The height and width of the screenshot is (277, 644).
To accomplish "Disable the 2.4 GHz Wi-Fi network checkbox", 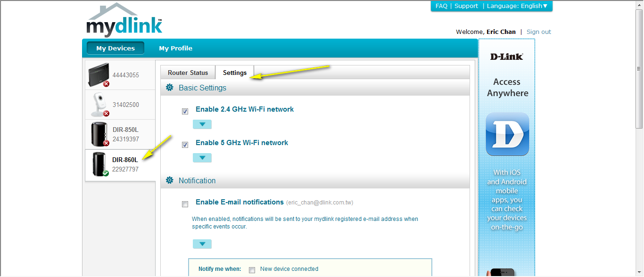I will [185, 112].
